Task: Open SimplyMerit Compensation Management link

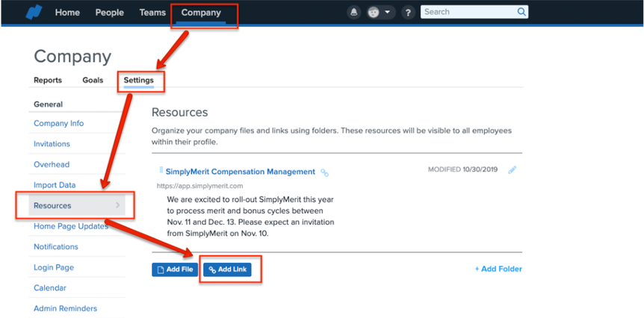Action: [240, 172]
